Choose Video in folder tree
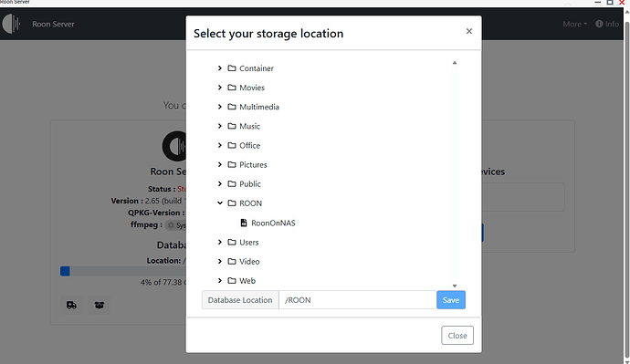Viewport: 630px width, 364px height. coord(249,261)
